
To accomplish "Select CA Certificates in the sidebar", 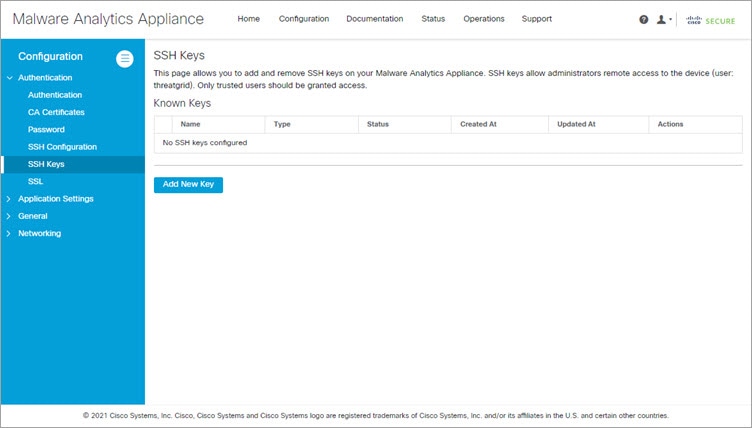I will (56, 112).
